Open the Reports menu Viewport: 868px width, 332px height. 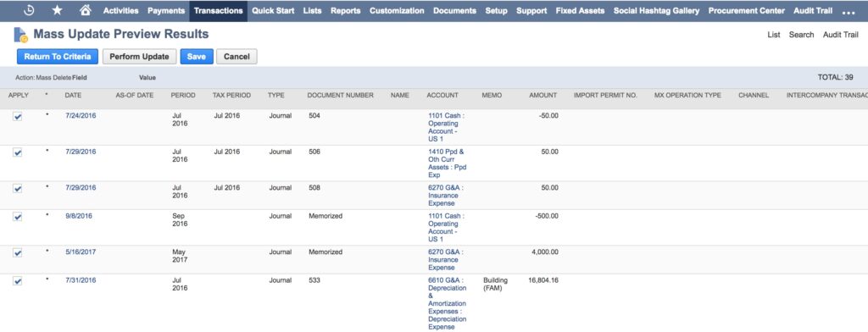[346, 10]
